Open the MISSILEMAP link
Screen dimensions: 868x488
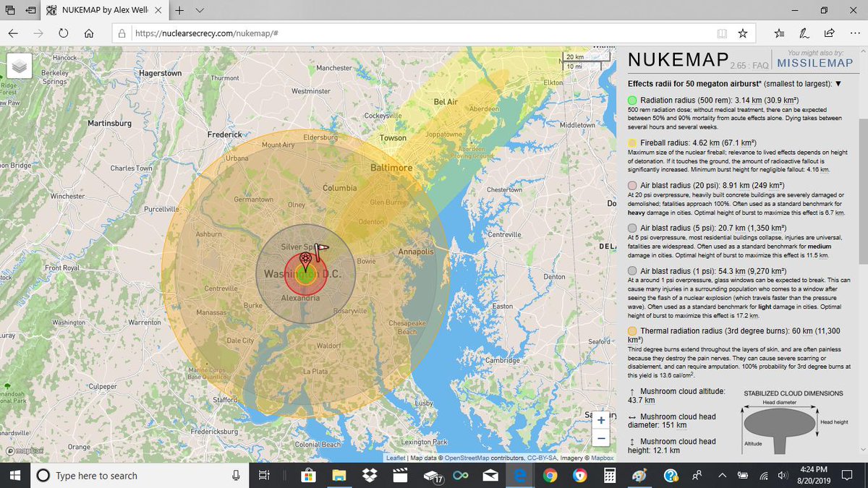pos(815,63)
